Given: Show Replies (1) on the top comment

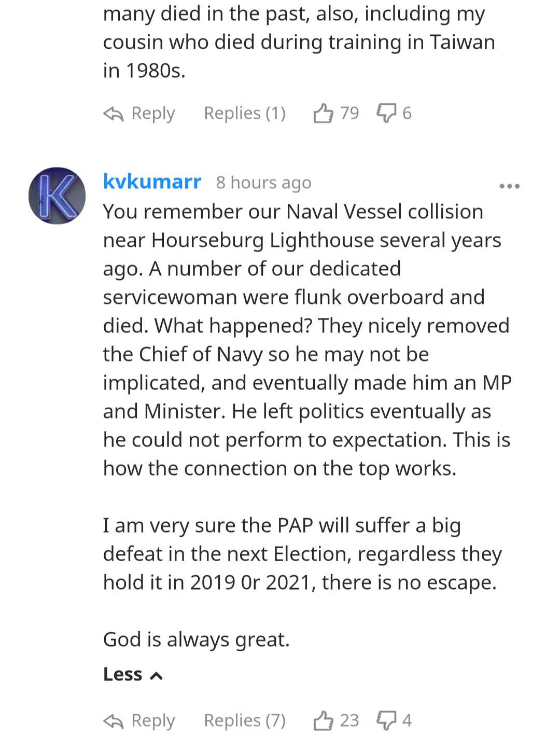Looking at the screenshot, I should pyautogui.click(x=245, y=113).
